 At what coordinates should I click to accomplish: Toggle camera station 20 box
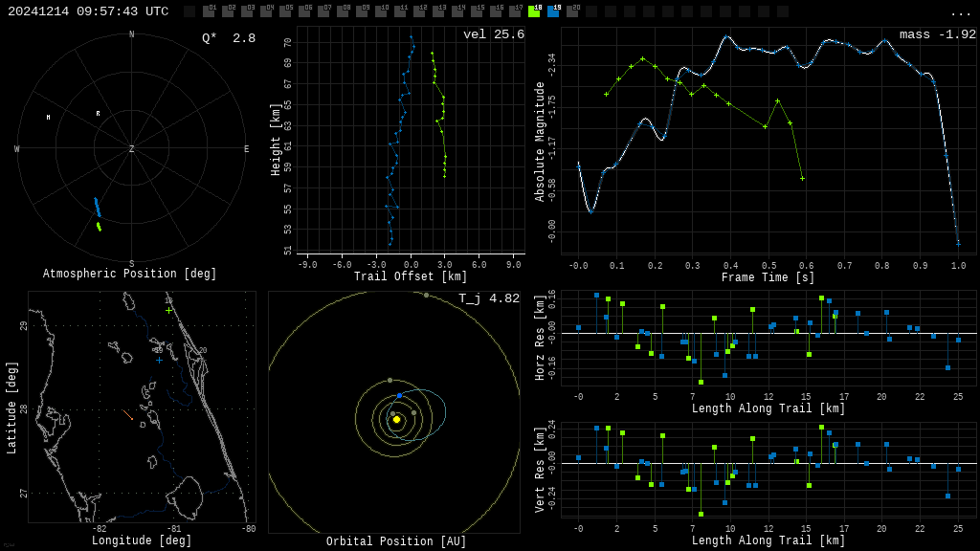coord(572,11)
